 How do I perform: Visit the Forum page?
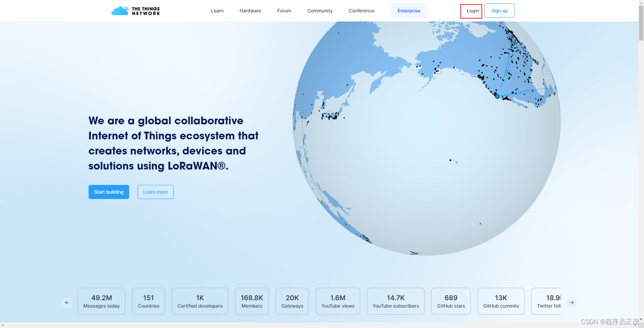click(x=284, y=10)
